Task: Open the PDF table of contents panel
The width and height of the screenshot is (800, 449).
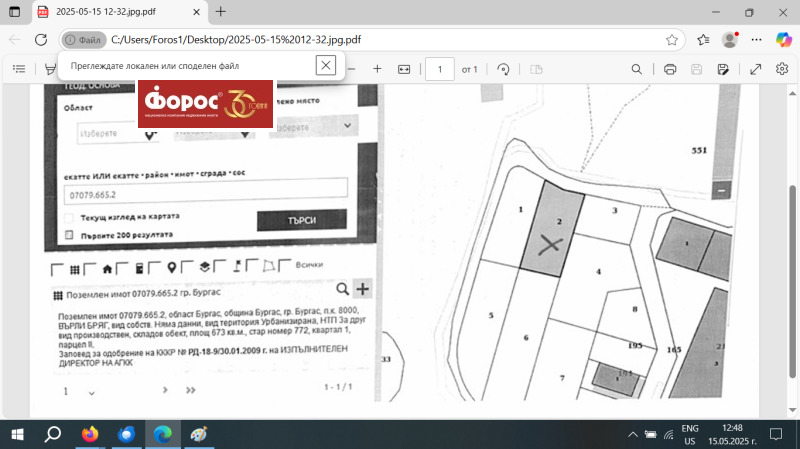Action: tap(19, 69)
